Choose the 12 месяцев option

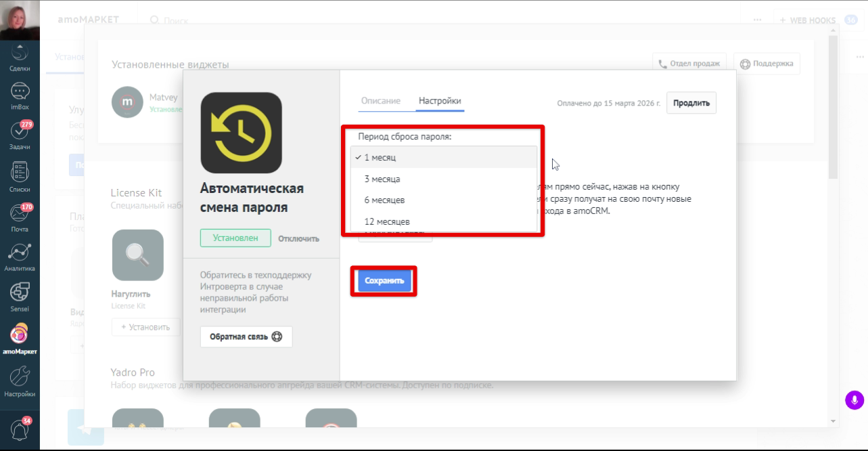(444, 221)
